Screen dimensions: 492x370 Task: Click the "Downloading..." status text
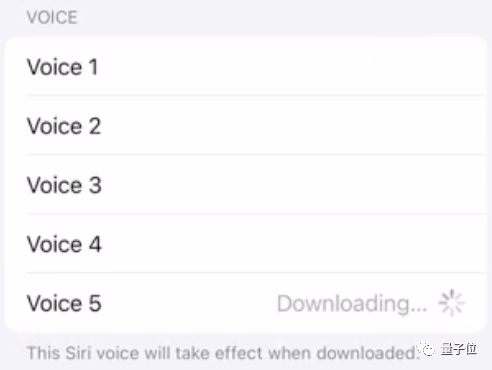point(352,304)
